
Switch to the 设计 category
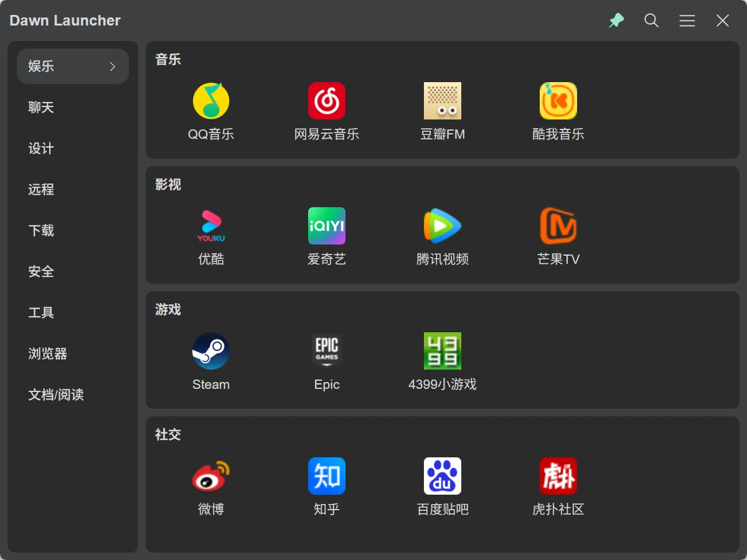pos(73,149)
